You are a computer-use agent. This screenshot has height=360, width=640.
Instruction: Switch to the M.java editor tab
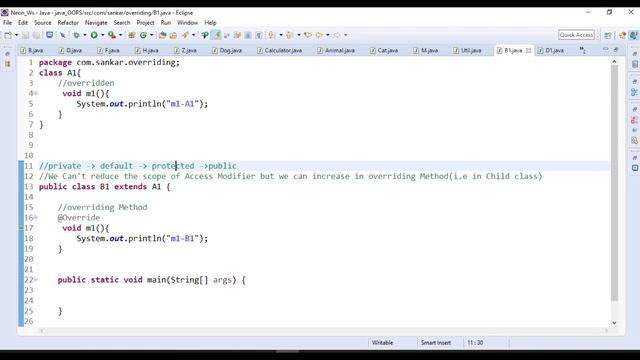point(426,51)
